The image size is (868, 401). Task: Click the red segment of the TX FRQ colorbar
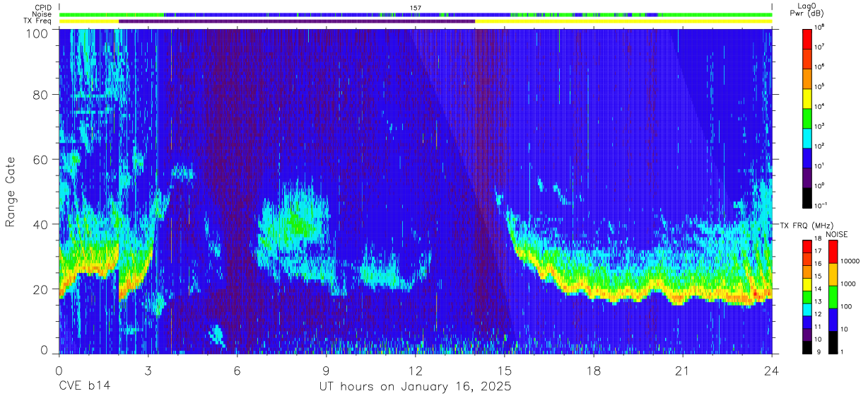807,247
